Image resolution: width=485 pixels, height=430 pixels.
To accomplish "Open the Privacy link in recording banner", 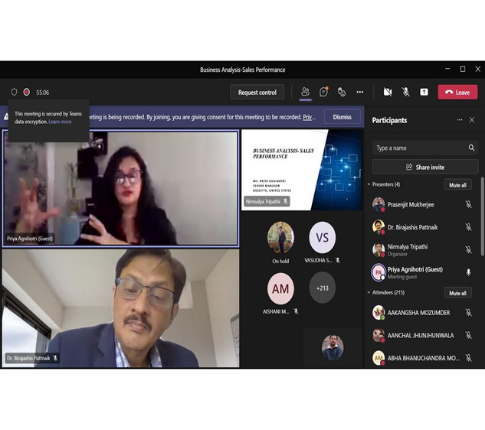I will (309, 117).
